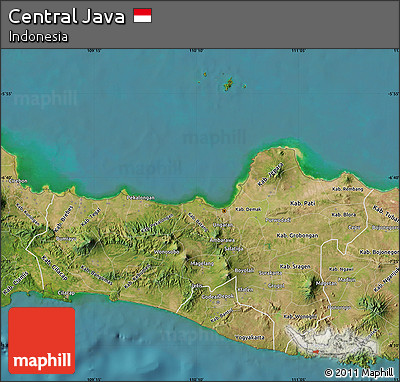
Task: Select the Kab. Tegal label
Action: 91,217
